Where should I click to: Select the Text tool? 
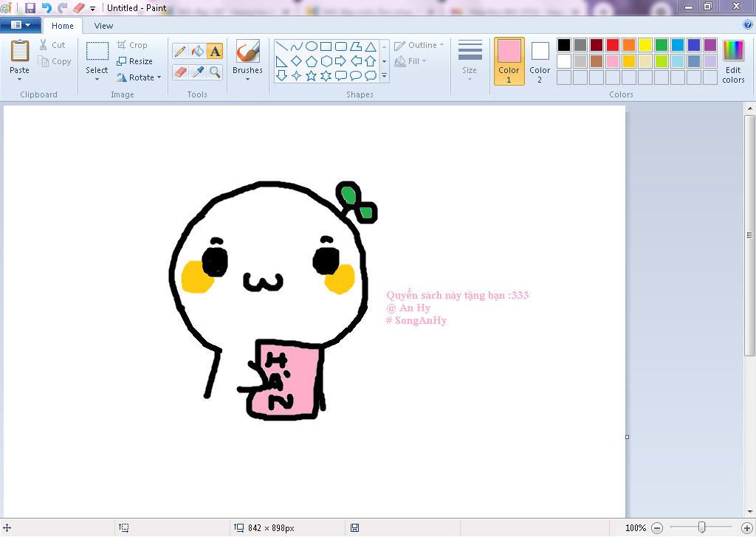click(x=215, y=51)
